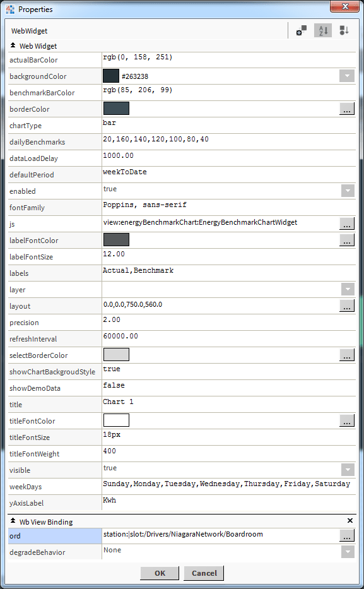Open the visible dropdown arrow
This screenshot has width=364, height=589.
pyautogui.click(x=348, y=470)
